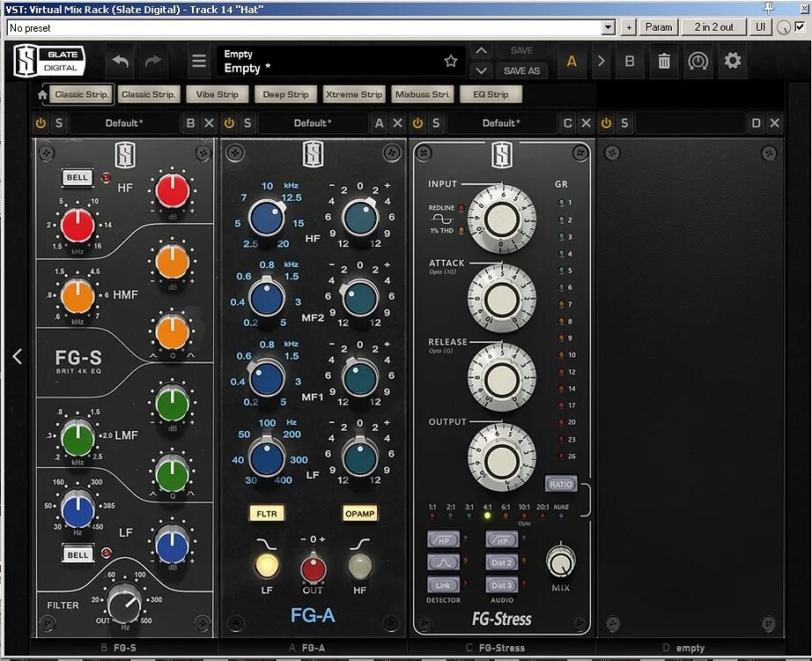Enable Dist 2 audio button

coord(501,562)
